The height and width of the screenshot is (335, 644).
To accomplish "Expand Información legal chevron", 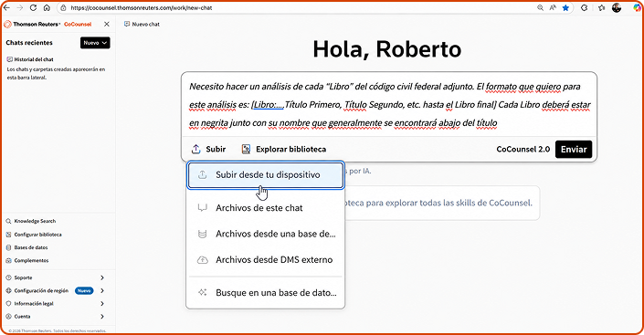I will coord(102,304).
